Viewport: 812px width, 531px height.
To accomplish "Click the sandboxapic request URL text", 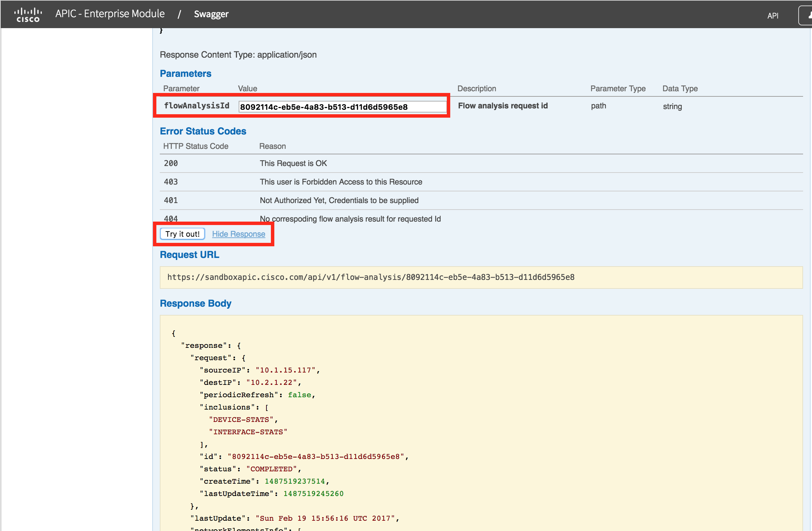I will (371, 277).
